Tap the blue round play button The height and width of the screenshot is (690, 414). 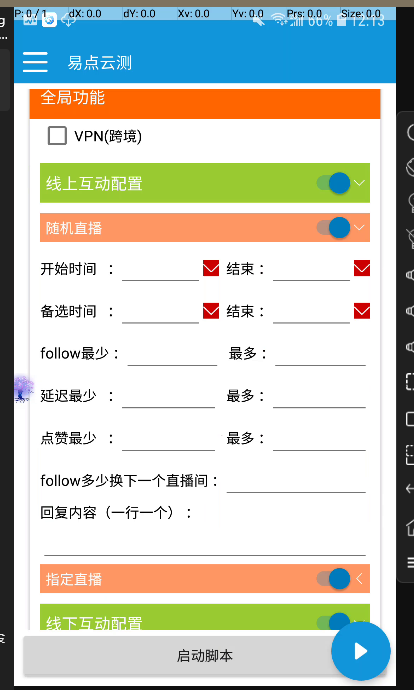click(361, 651)
